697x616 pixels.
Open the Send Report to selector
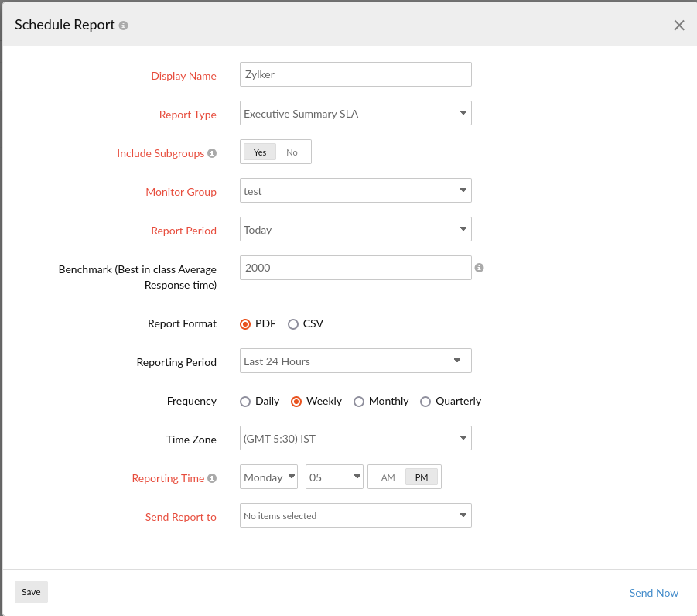355,515
